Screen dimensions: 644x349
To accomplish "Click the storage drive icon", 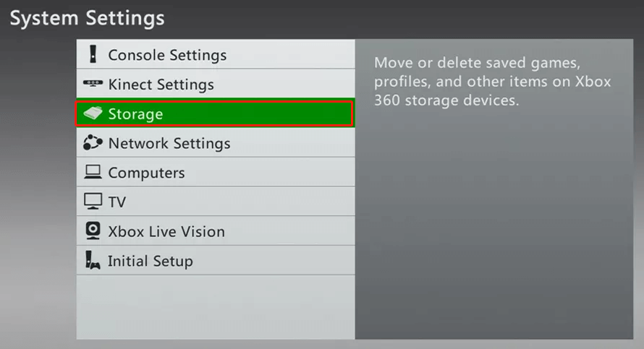I will coord(93,113).
